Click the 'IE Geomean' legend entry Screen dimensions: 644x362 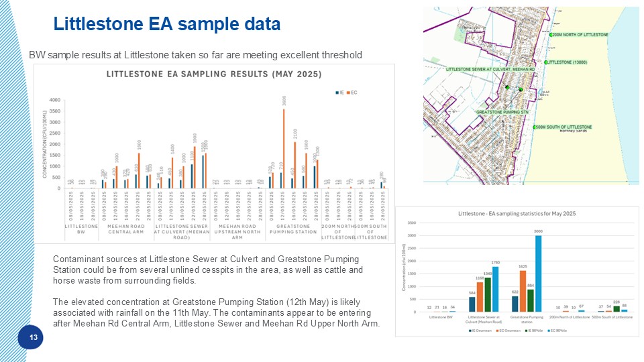[x=480, y=330]
